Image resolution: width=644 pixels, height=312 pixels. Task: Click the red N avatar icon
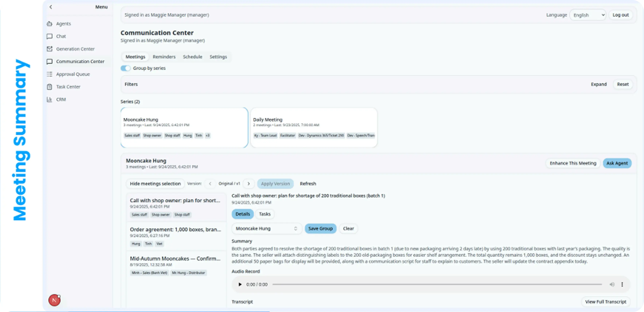(x=54, y=300)
